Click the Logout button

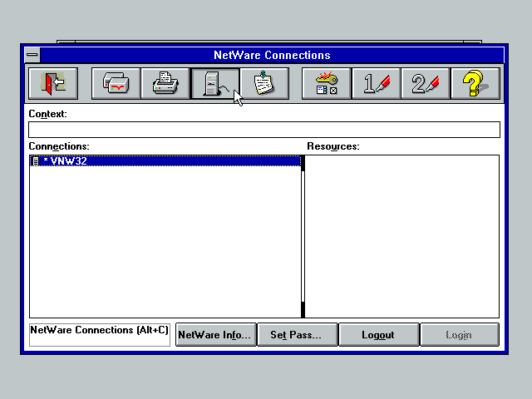tap(379, 335)
